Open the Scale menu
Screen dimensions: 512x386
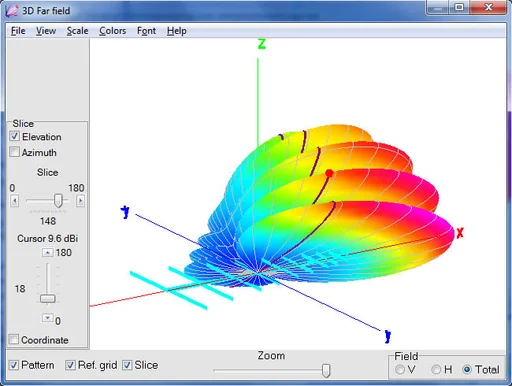coord(77,31)
